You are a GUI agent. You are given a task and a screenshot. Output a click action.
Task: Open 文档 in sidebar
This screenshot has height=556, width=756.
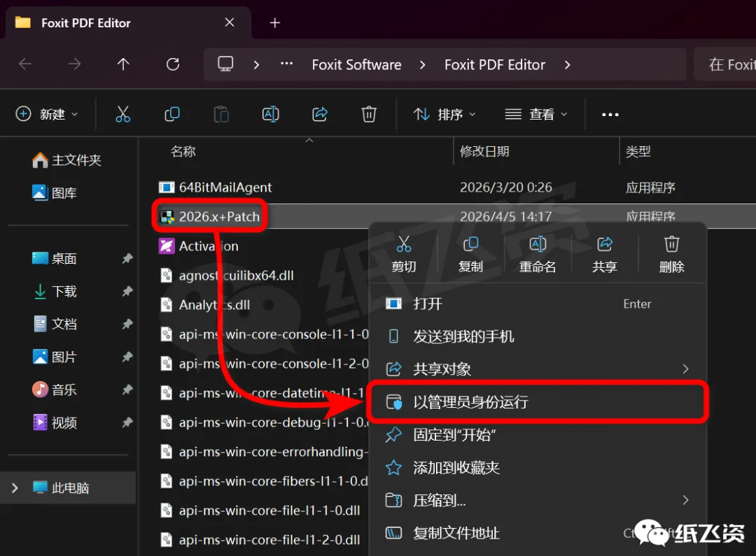[x=54, y=324]
